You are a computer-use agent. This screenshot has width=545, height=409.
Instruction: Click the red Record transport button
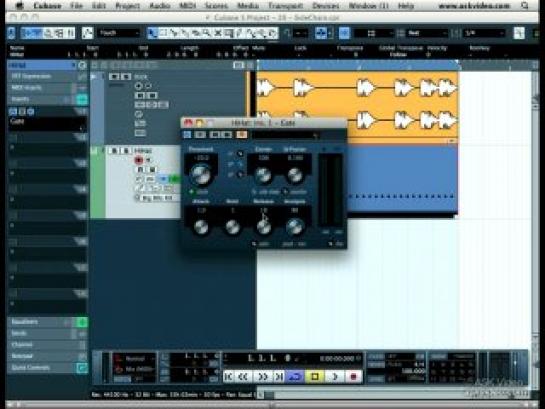353,377
